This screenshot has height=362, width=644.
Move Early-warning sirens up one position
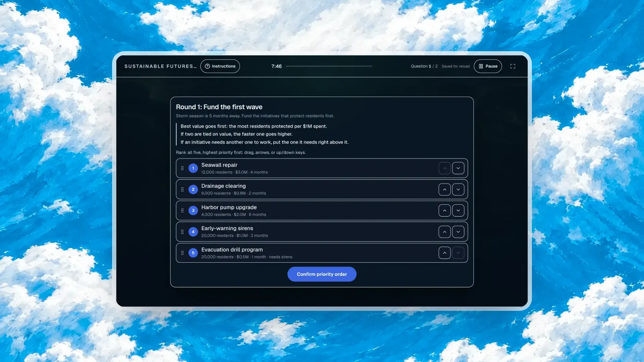click(x=444, y=232)
